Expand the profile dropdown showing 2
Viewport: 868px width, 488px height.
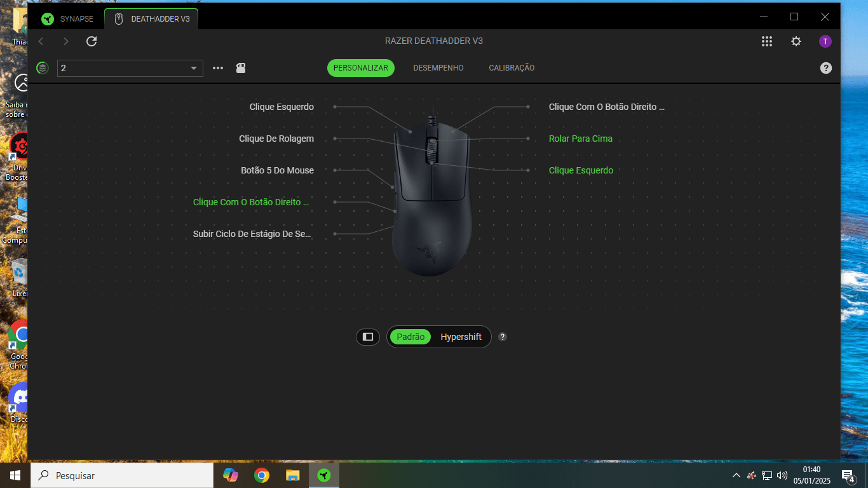(x=130, y=68)
